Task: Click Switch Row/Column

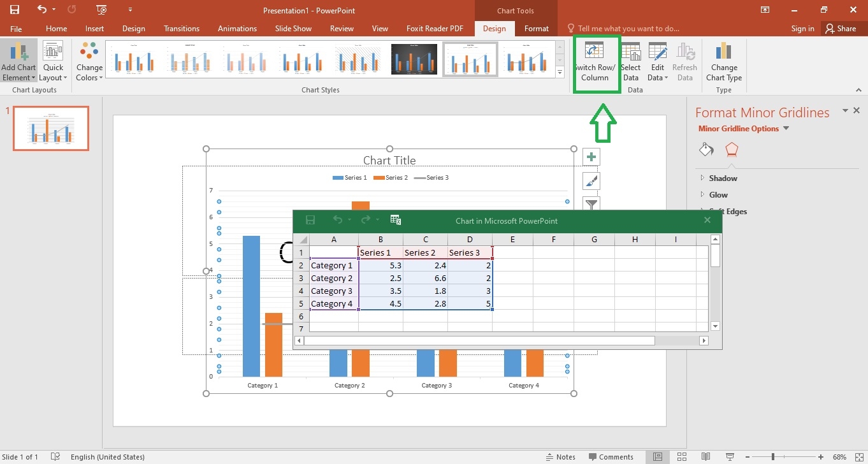Action: click(595, 62)
